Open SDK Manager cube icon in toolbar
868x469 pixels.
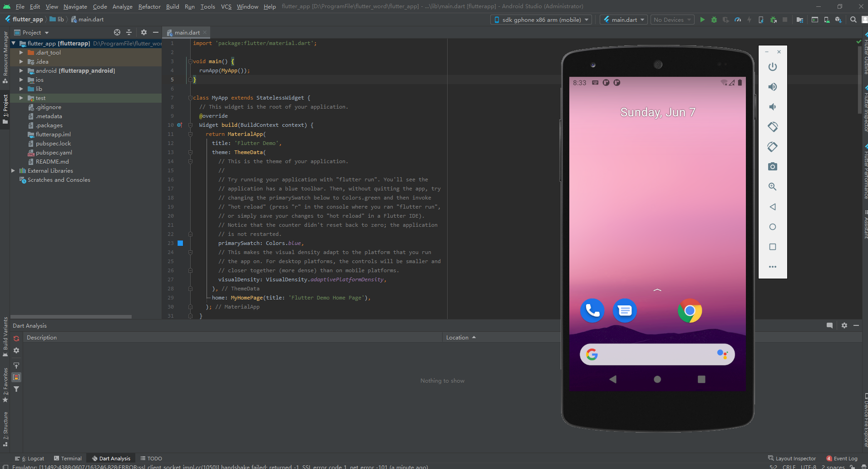tap(838, 20)
